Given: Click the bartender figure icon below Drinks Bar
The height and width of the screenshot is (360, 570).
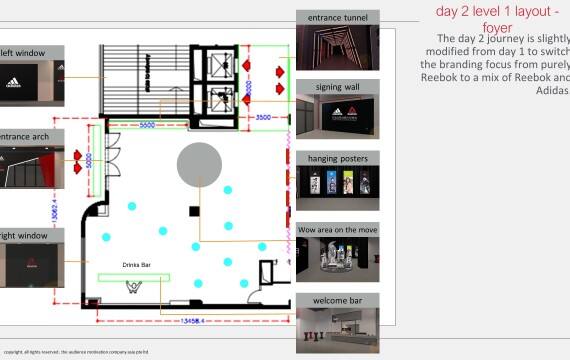Looking at the screenshot, I should coord(133,287).
